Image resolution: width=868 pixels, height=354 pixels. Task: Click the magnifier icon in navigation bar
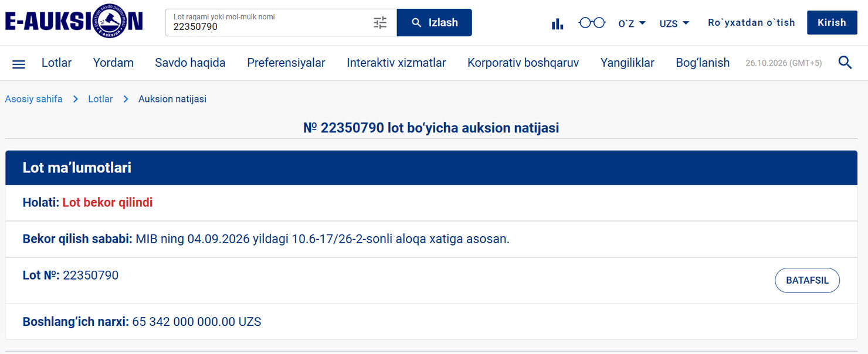(x=845, y=63)
